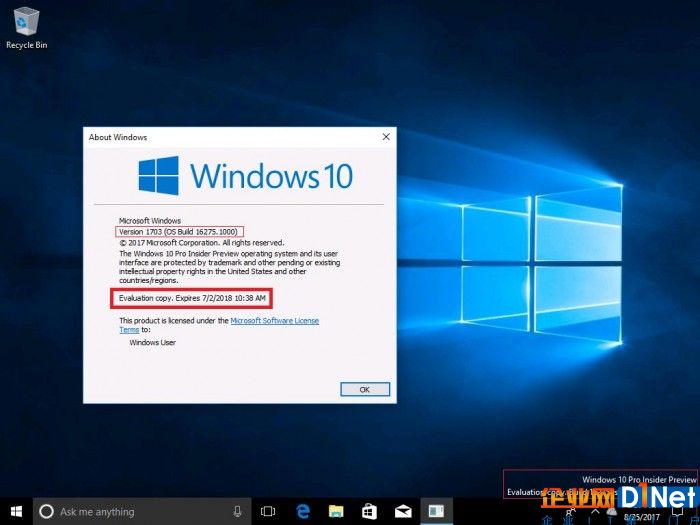Select the active winver taskbar button

[x=437, y=512]
